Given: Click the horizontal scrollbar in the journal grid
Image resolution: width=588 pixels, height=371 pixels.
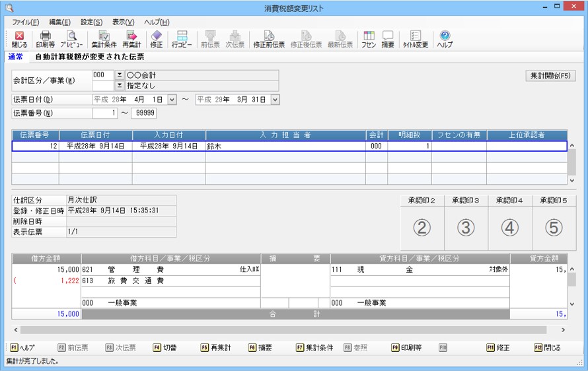Looking at the screenshot, I should pyautogui.click(x=284, y=329).
